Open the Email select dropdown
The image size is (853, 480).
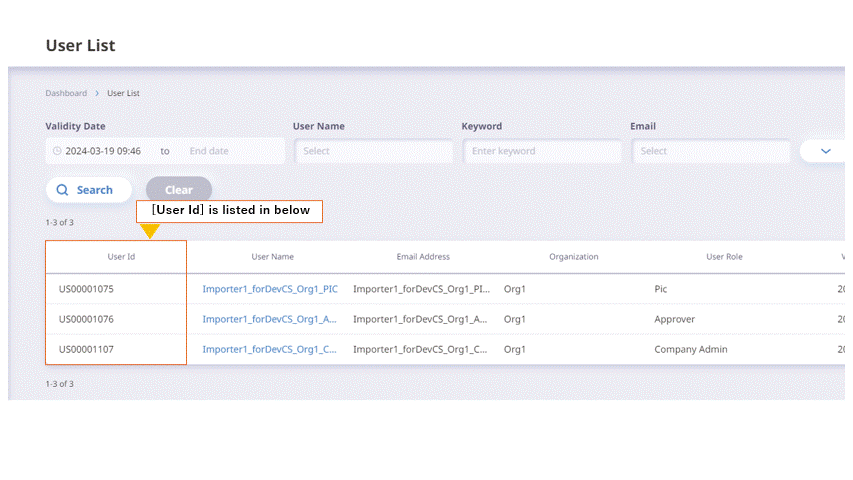point(711,151)
